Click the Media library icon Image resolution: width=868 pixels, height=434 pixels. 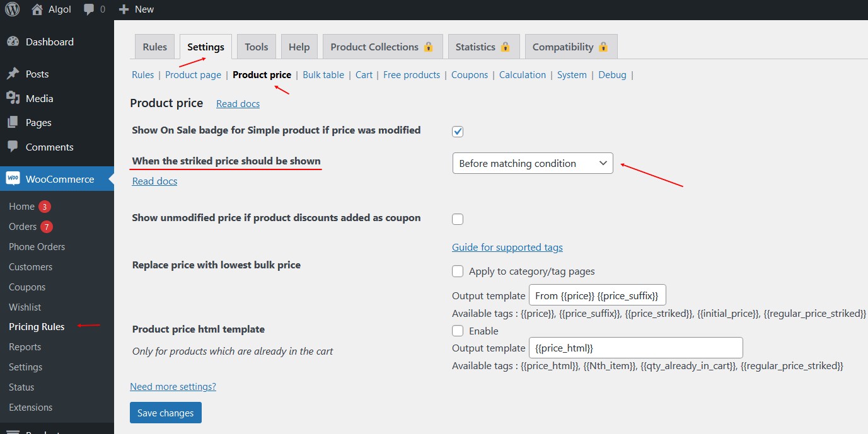tap(13, 98)
